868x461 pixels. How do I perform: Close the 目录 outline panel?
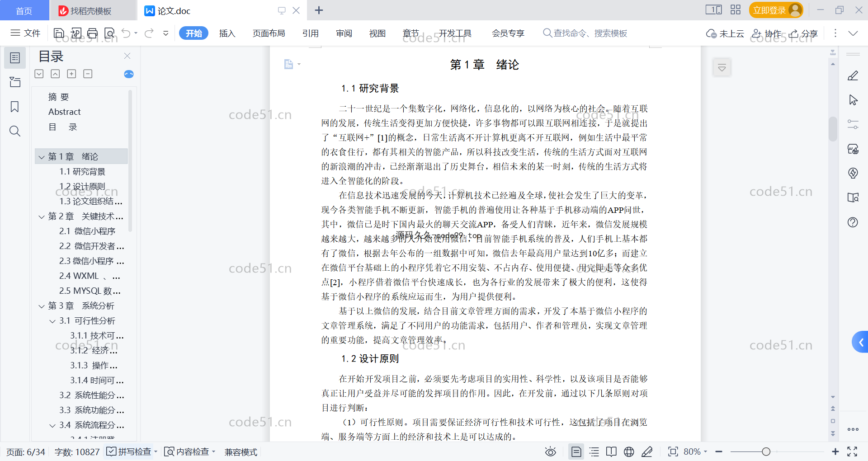coord(127,56)
